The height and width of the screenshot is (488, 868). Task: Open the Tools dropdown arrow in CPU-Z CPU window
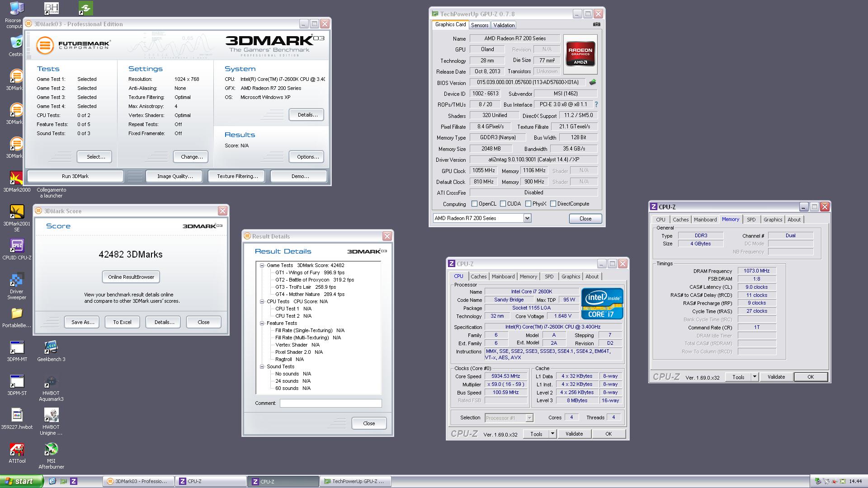(x=552, y=434)
